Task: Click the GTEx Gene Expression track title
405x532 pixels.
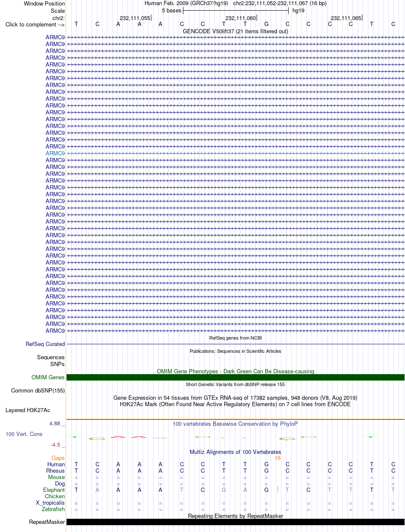Action: [x=235, y=398]
